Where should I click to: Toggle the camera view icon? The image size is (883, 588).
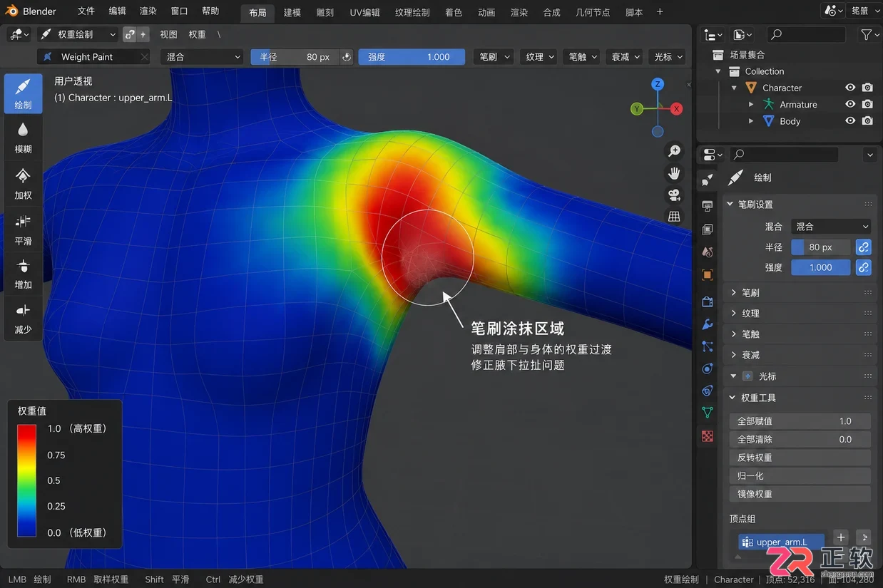pos(674,195)
